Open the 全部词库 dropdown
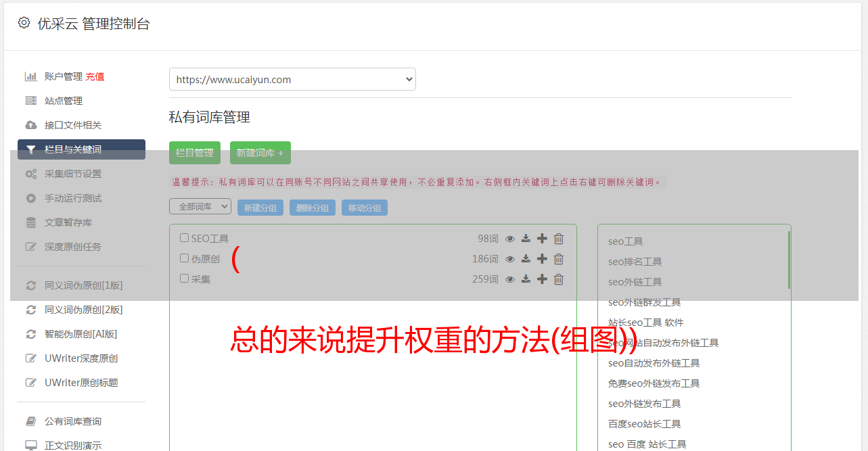Image resolution: width=868 pixels, height=451 pixels. click(200, 206)
